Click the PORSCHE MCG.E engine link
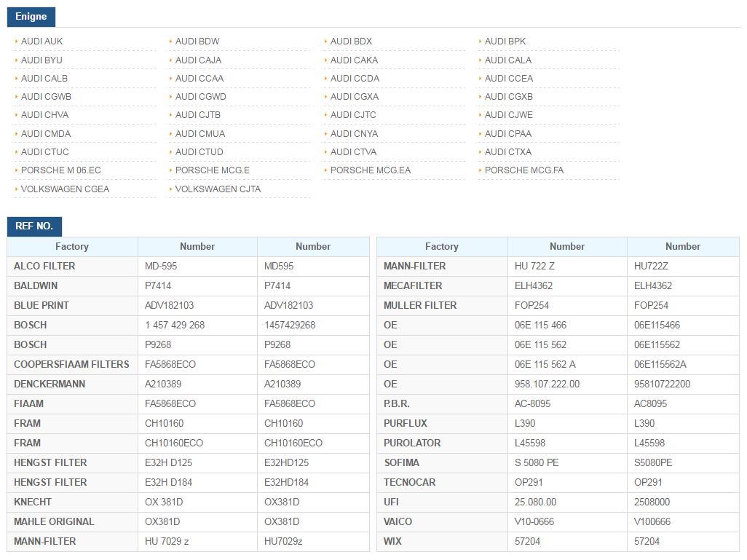Viewport: 747px width, 560px height. pyautogui.click(x=213, y=170)
